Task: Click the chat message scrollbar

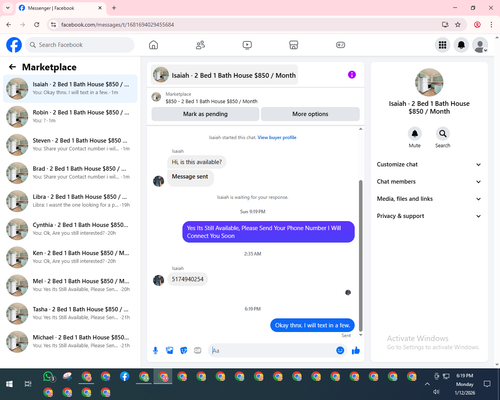Action: pos(360,255)
